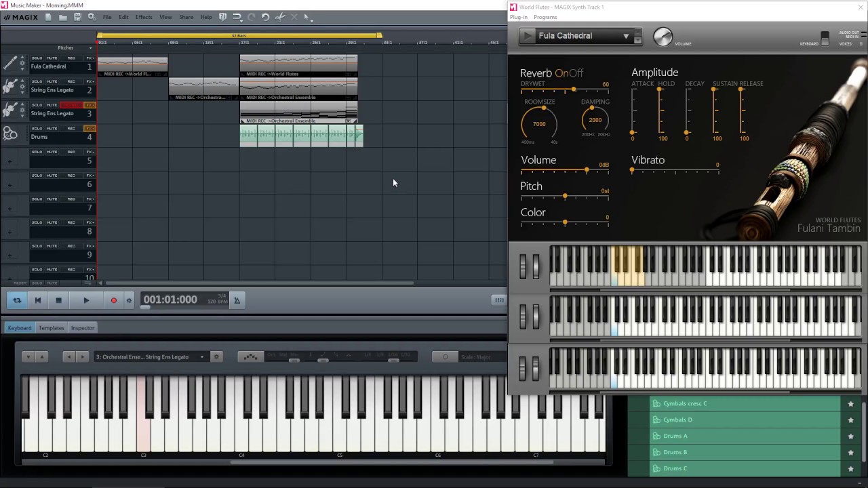
Task: Click the Reverb Damping knob
Action: click(595, 120)
